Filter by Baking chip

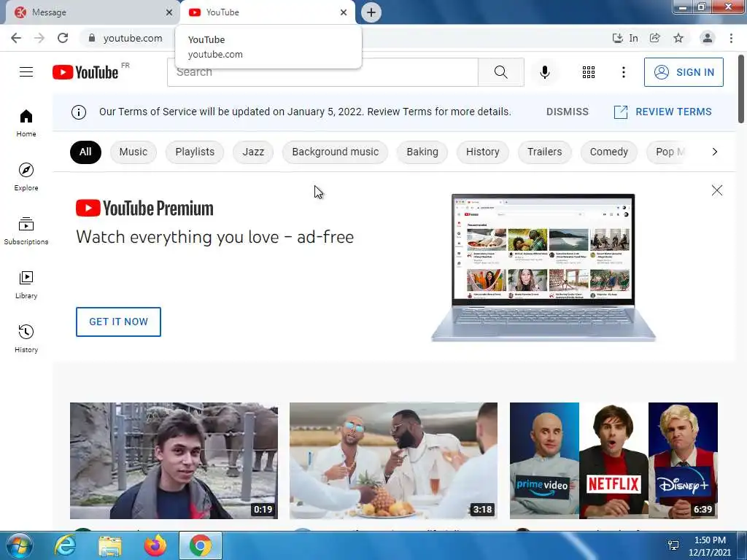[422, 152]
